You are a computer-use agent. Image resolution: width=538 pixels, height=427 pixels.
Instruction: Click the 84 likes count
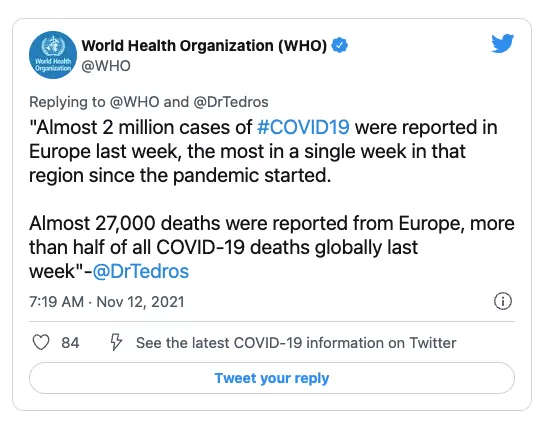70,343
